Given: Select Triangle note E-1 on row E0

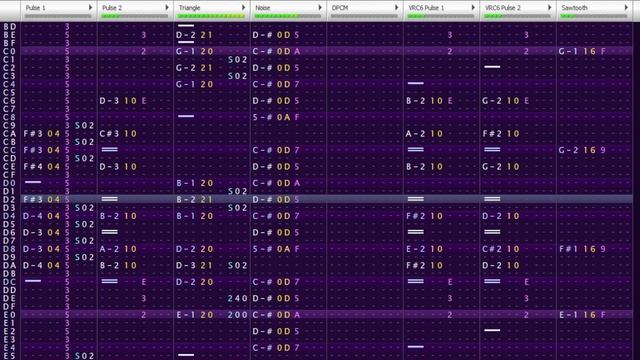Looking at the screenshot, I should pyautogui.click(x=185, y=315).
